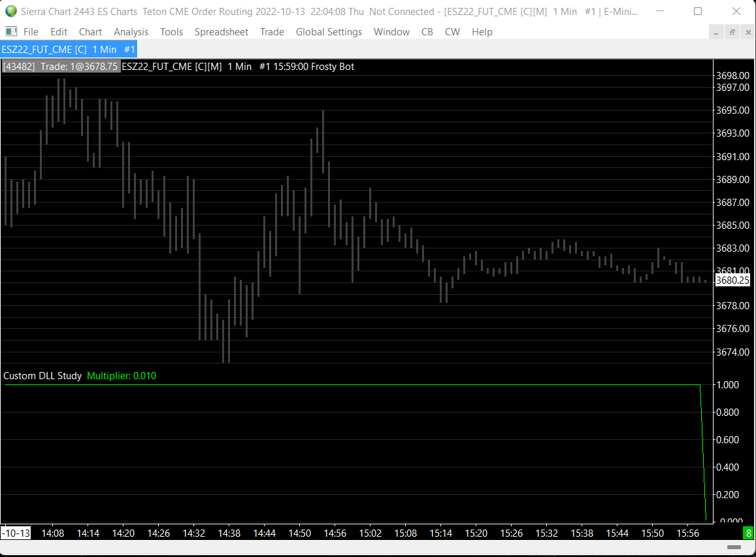
Task: Click the 3680.25 last price label
Action: (733, 280)
